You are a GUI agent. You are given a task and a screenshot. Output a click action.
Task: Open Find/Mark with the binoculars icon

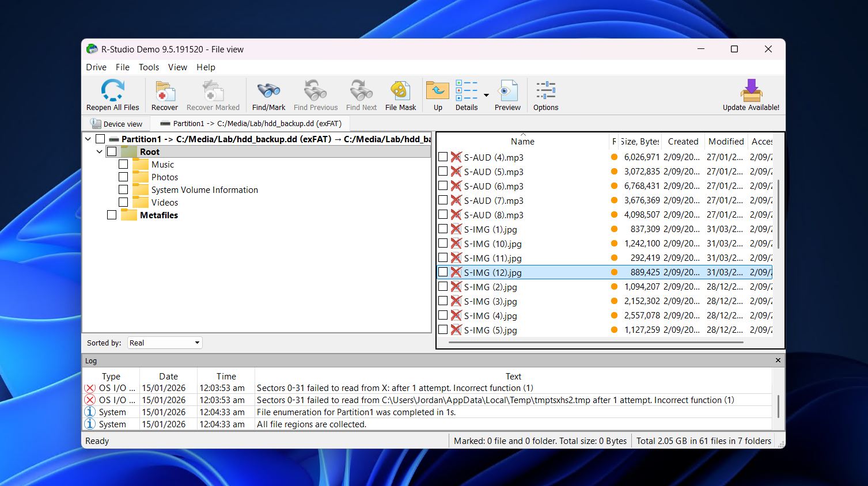pyautogui.click(x=268, y=91)
